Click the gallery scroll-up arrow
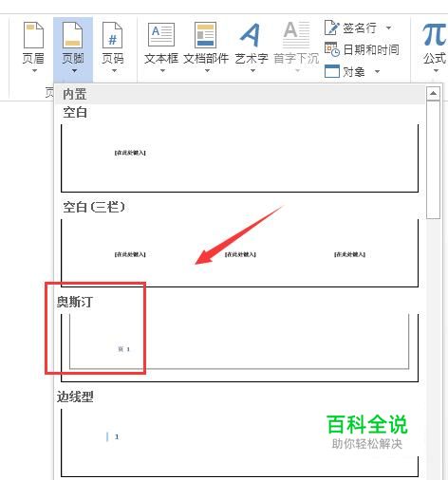 (x=433, y=93)
